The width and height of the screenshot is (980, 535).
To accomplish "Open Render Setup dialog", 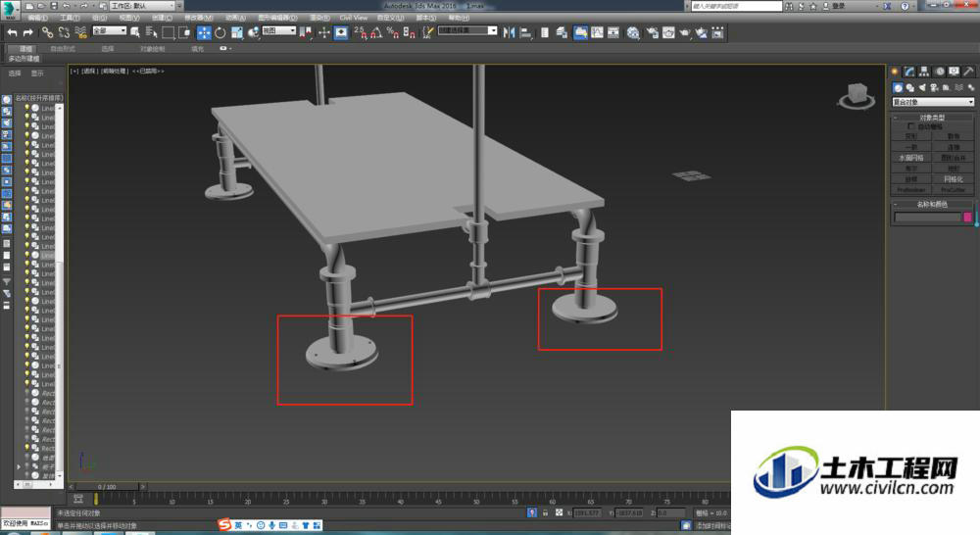I will (652, 32).
